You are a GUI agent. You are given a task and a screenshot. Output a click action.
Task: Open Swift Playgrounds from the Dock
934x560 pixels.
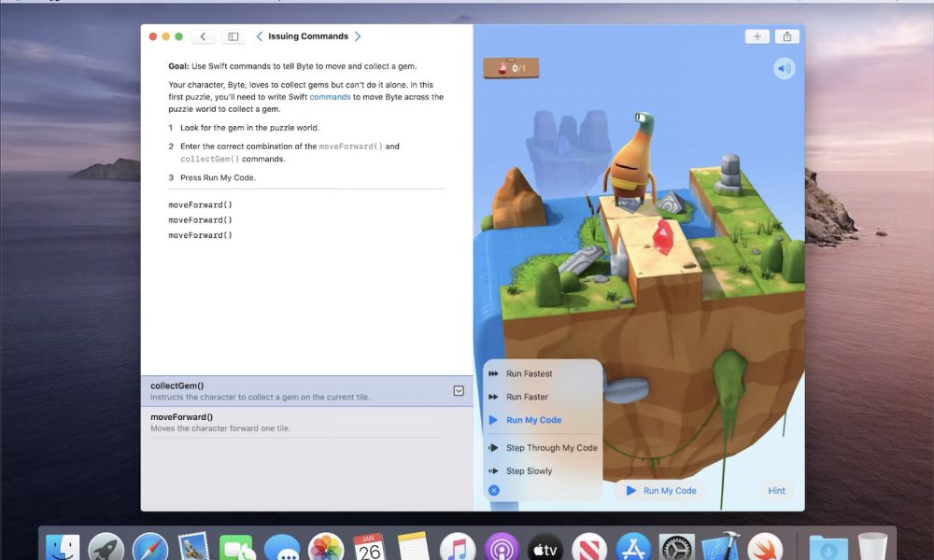765,547
